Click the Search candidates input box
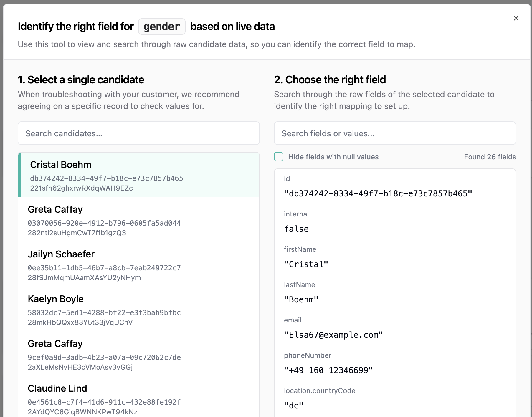 click(138, 133)
